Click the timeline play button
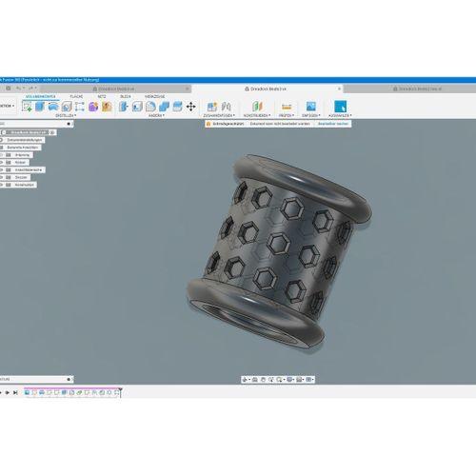476x476 pixels. tap(8, 393)
